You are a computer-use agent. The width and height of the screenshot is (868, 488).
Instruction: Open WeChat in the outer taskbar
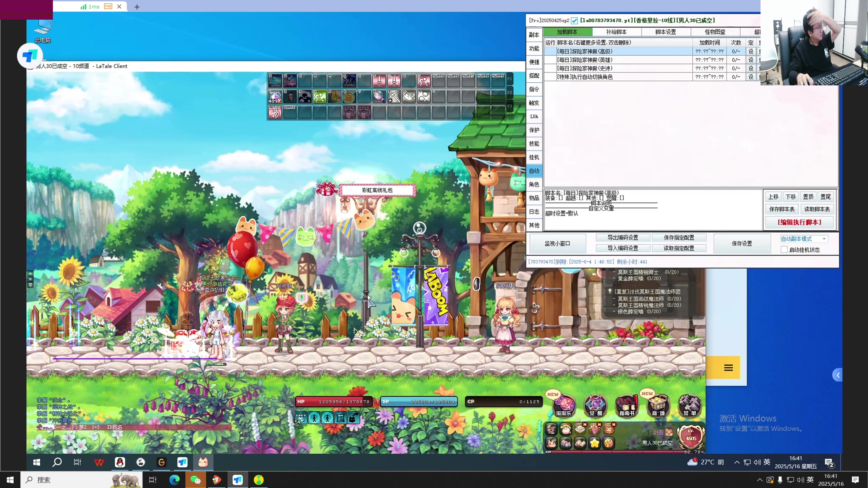tap(195, 480)
